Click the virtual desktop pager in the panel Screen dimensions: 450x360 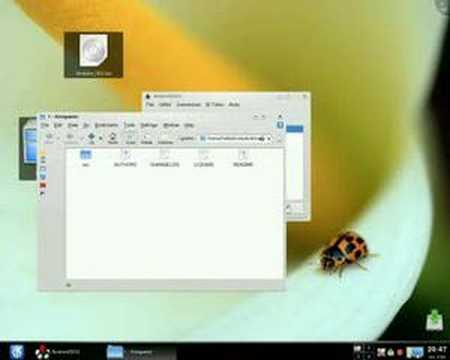coord(363,352)
